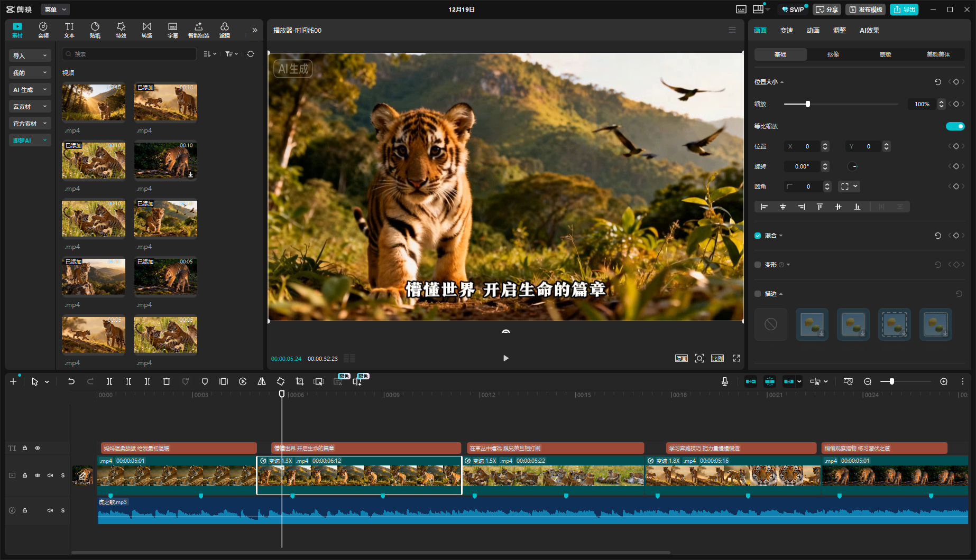The image size is (976, 560).
Task: Open the 菜单 menu dropdown
Action: tap(55, 10)
